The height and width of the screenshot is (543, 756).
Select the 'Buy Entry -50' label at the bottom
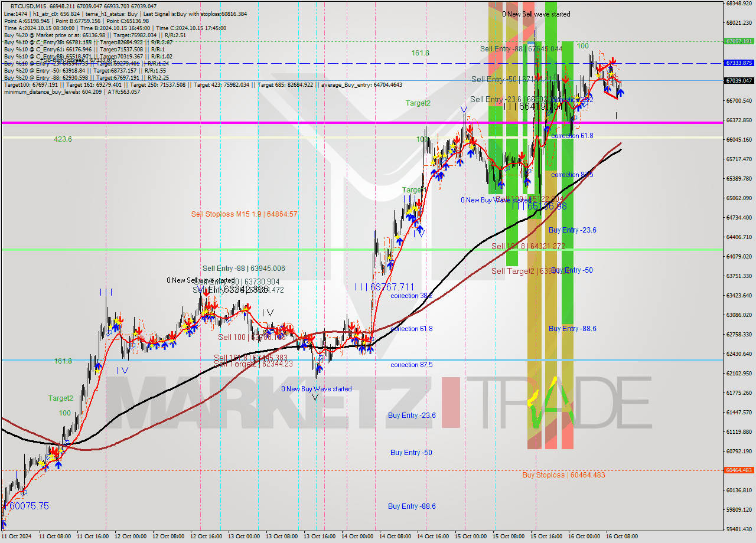pyautogui.click(x=410, y=453)
